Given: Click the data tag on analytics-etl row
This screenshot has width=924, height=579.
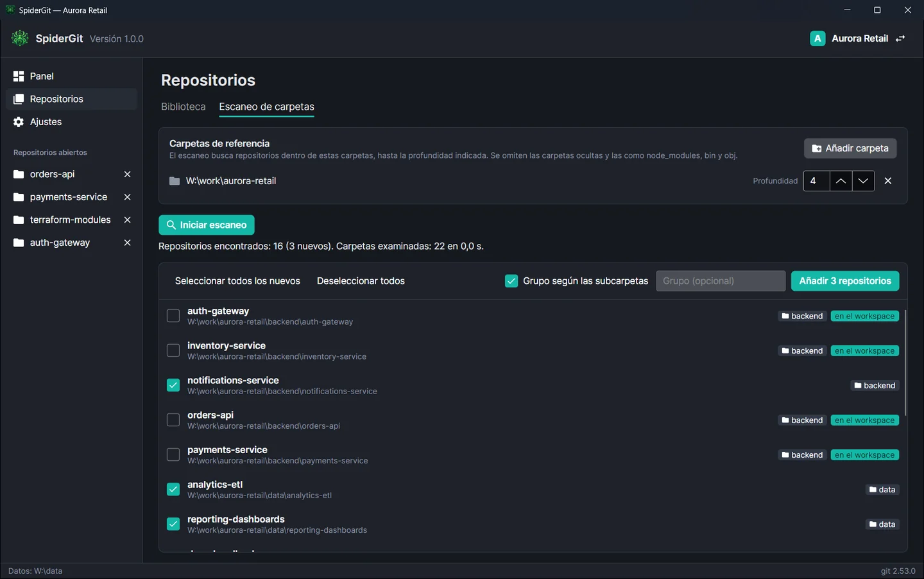Looking at the screenshot, I should 882,490.
